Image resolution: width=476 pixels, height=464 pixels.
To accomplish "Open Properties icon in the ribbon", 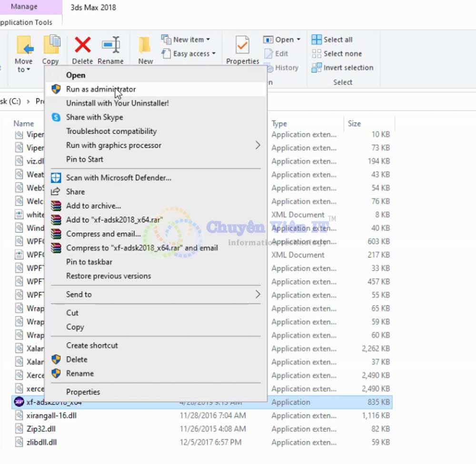I will tap(242, 46).
